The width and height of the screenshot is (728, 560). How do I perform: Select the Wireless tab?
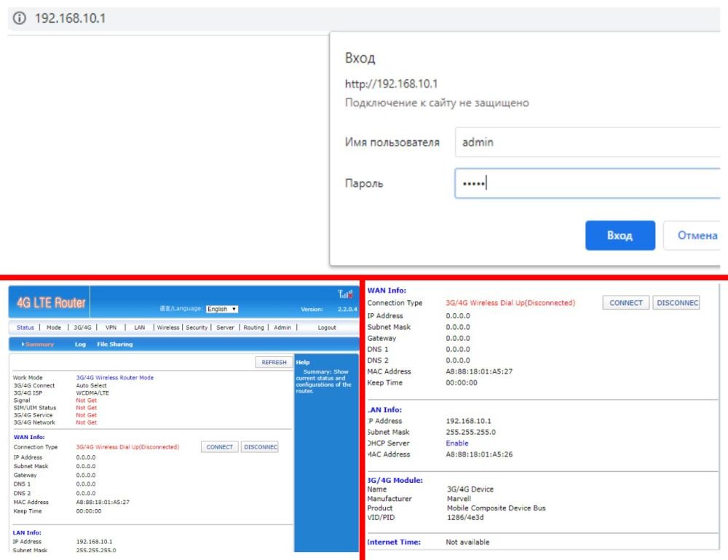click(x=168, y=327)
